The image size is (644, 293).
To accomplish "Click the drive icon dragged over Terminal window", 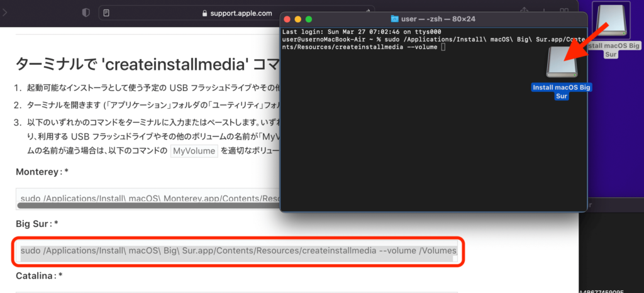I will pos(562,62).
